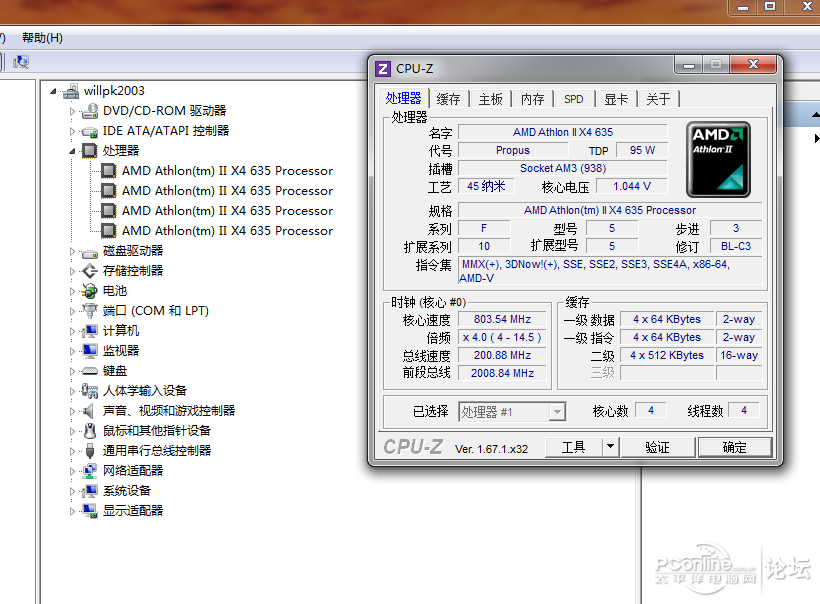Screen dimensions: 820x604
Task: Switch to the SPD tab in CPU-Z
Action: pos(574,99)
